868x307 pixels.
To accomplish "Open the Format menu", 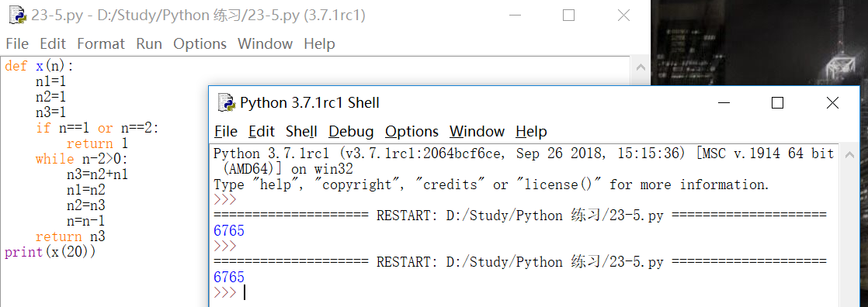I will pos(101,43).
